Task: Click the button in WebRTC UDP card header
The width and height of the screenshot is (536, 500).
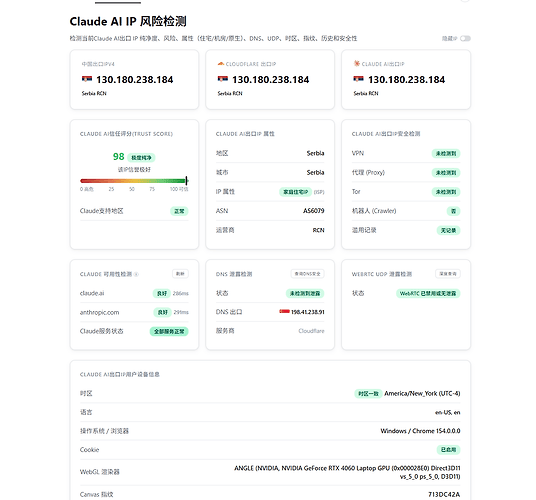Action: coord(448,274)
